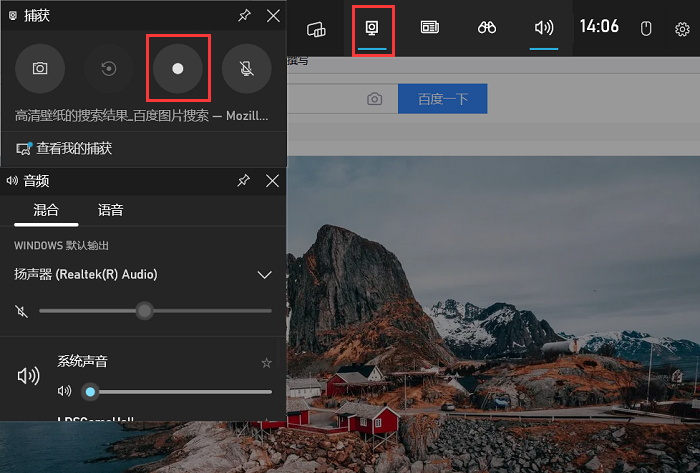700x473 pixels.
Task: Open 查看我的捕获 to view captures
Action: click(64, 148)
